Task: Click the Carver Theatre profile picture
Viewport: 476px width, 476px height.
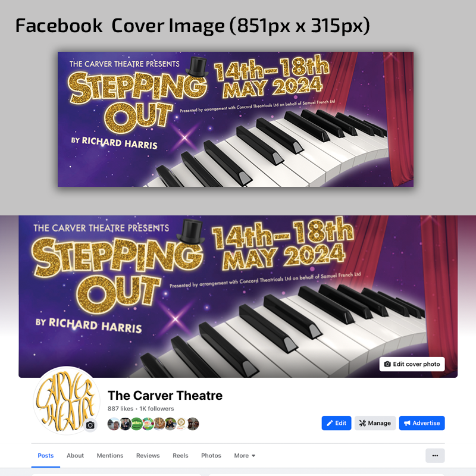Action: [67, 400]
